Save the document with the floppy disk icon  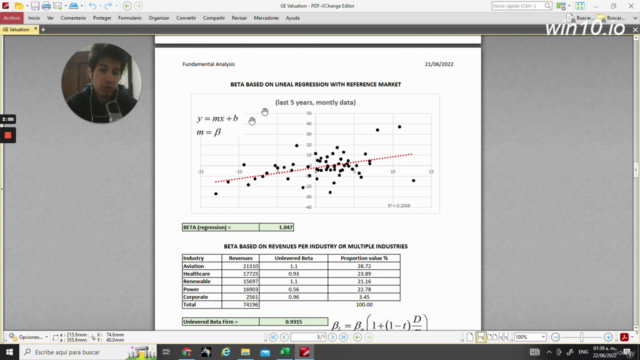pyautogui.click(x=35, y=6)
